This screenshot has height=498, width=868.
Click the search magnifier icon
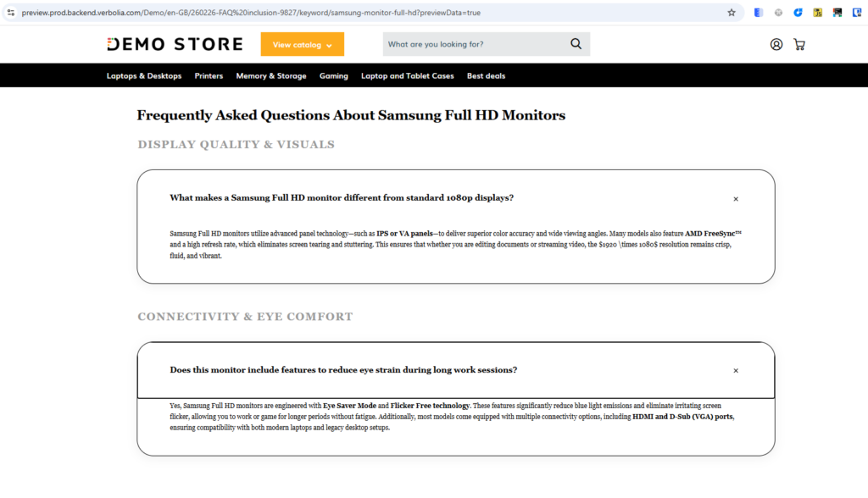click(576, 44)
